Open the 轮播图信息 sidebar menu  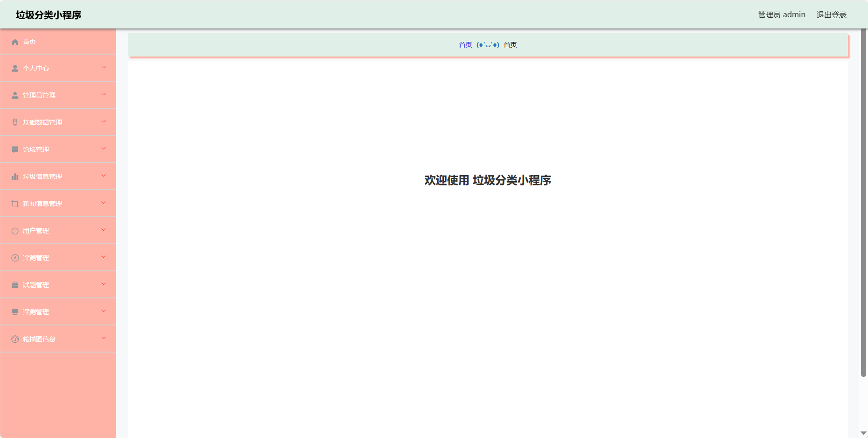(58, 339)
